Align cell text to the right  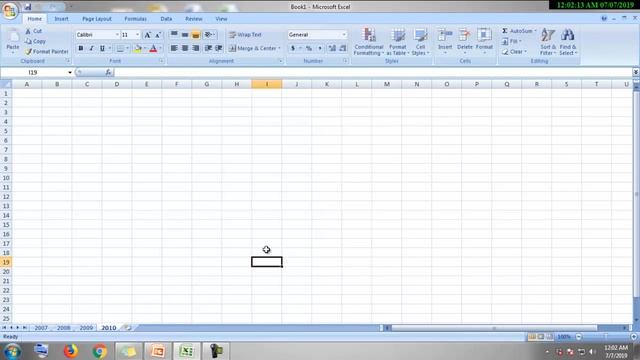tap(196, 48)
